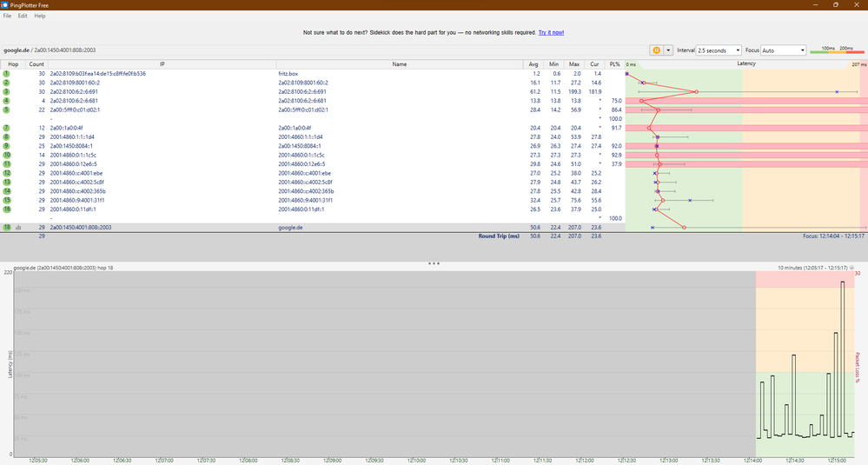Click the PL% column header
This screenshot has height=465, width=868.
point(614,64)
